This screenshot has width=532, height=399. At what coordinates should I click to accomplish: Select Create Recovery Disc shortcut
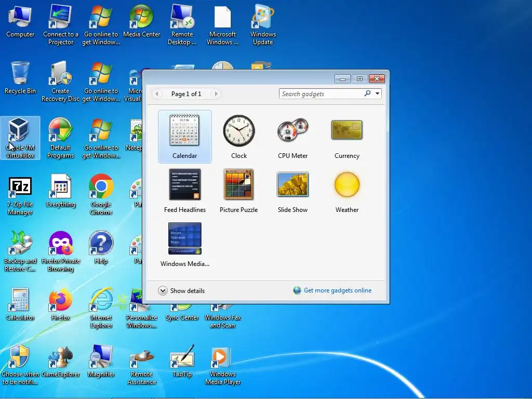60,82
